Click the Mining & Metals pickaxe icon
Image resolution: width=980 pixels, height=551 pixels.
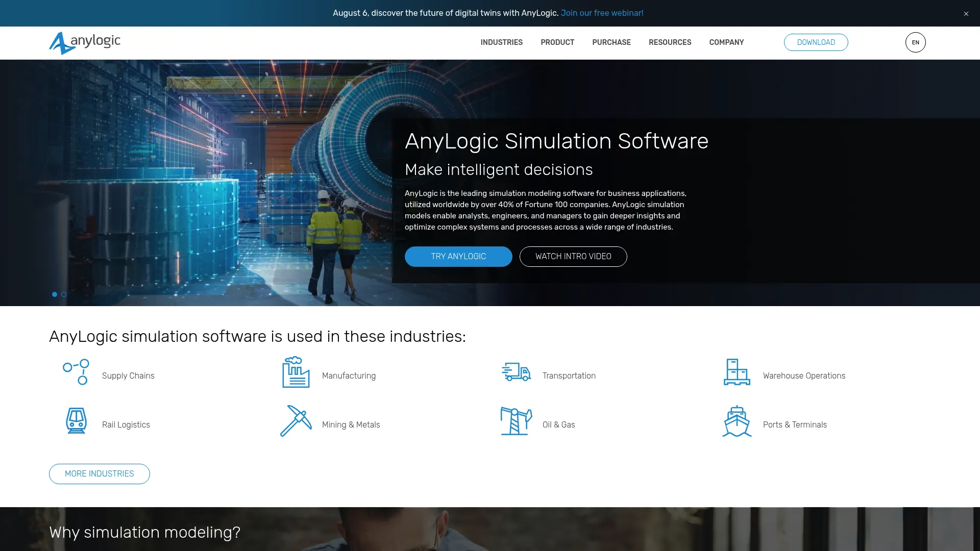coord(296,421)
